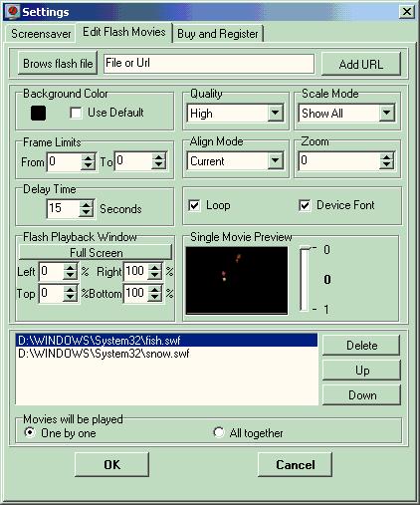Uncheck the Device Font checkbox
420x505 pixels.
pyautogui.click(x=305, y=205)
